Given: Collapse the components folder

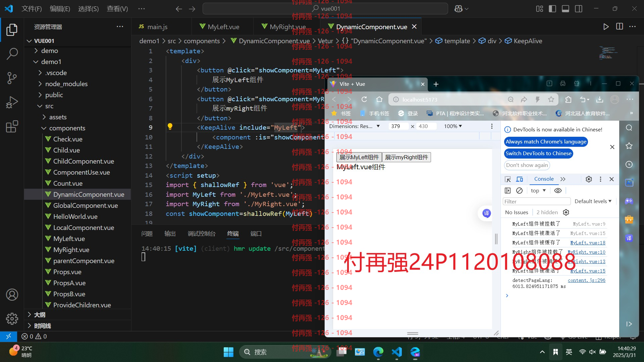Looking at the screenshot, I should pyautogui.click(x=67, y=128).
